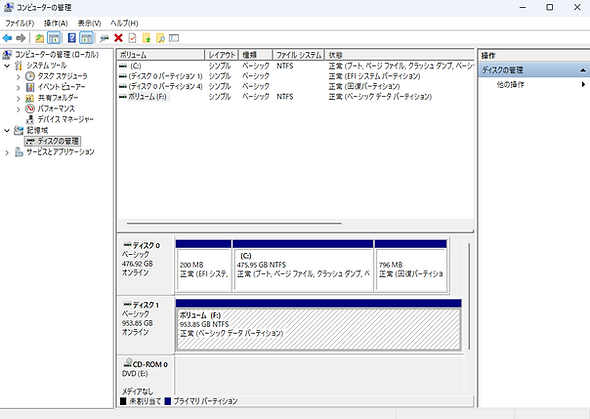Click the Properties checkmark toolbar icon
Viewport: 590px width, 419px height.
click(x=132, y=38)
